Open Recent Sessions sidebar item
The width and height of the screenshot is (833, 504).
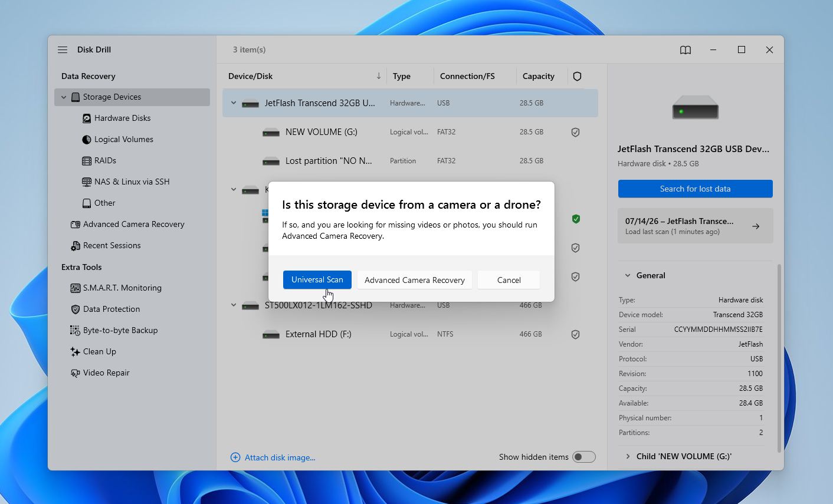111,245
